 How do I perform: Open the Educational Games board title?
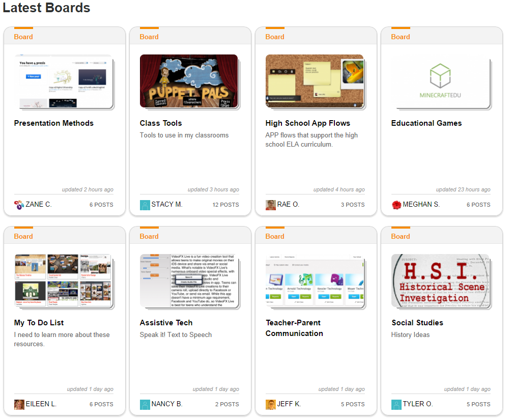click(427, 123)
